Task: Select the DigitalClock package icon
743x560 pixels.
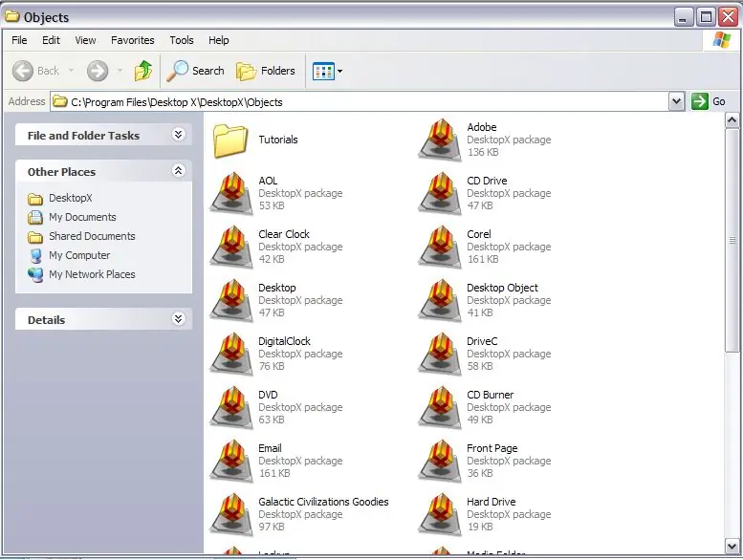Action: (x=231, y=355)
